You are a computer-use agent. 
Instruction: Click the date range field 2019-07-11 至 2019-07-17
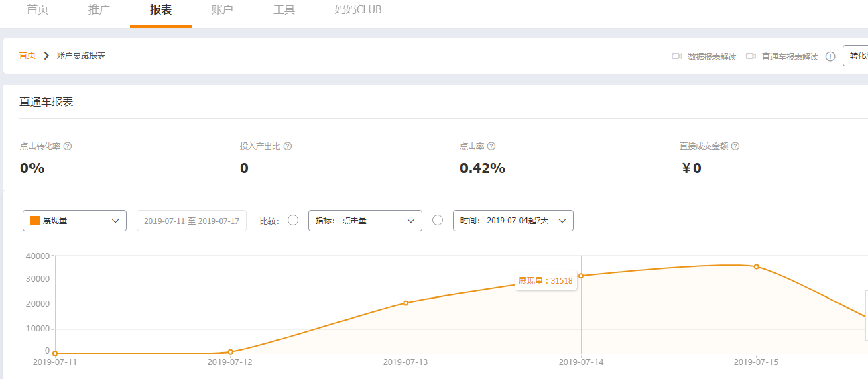tap(192, 221)
